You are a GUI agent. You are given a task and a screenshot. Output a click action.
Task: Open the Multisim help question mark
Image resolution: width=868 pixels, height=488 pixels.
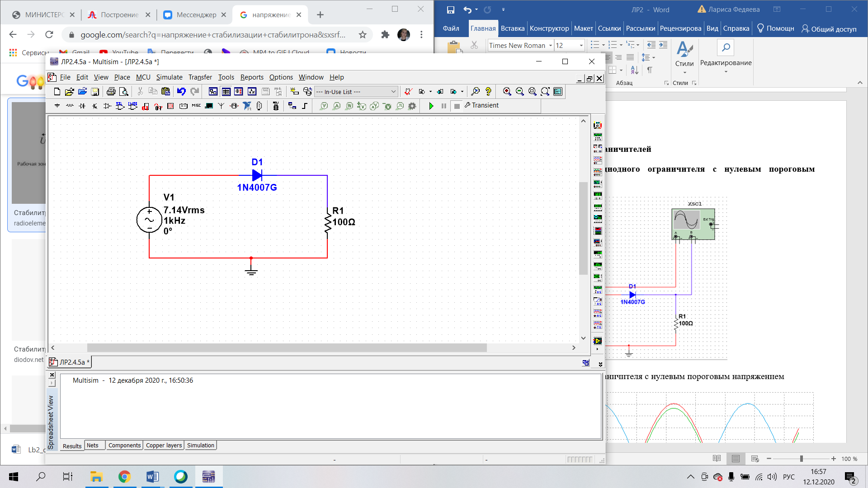pos(488,92)
